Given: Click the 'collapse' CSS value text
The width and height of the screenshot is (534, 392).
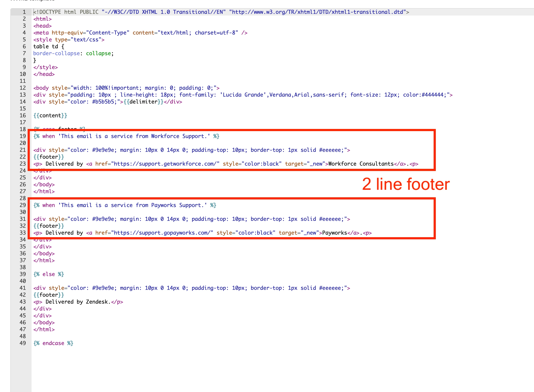Looking at the screenshot, I should tap(98, 53).
